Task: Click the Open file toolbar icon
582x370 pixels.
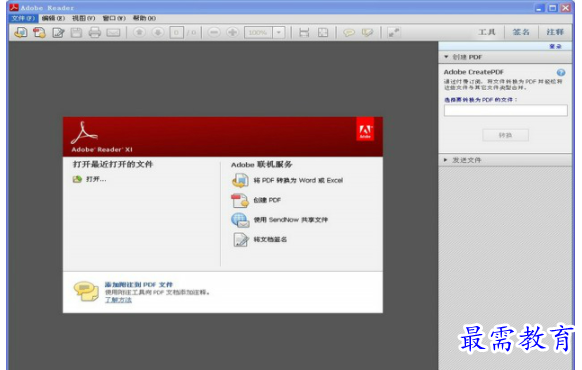Action: pyautogui.click(x=21, y=33)
